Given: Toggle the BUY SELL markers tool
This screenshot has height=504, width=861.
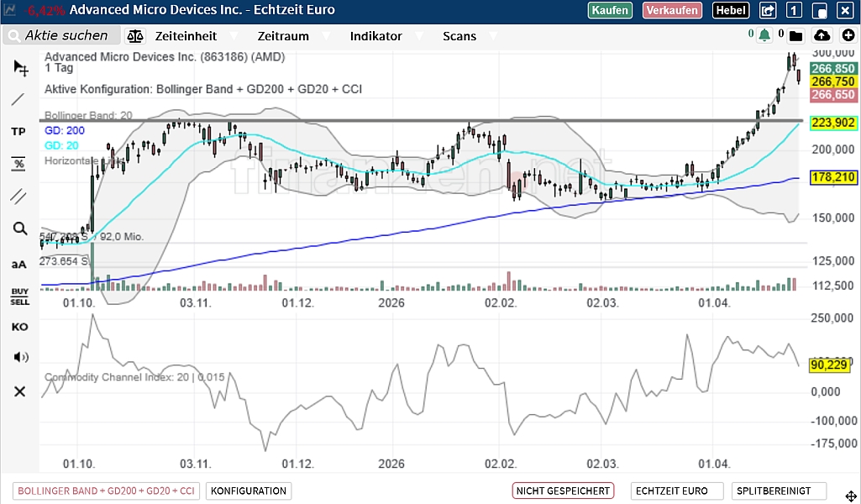Looking at the screenshot, I should coord(20,297).
